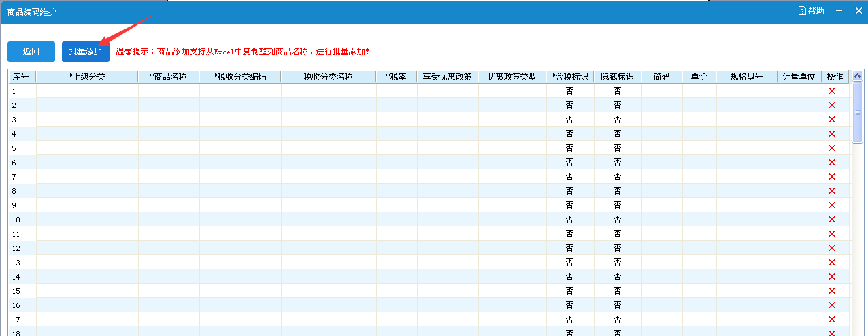Click row number 14 in 序号 column
868x336 pixels.
(x=22, y=277)
